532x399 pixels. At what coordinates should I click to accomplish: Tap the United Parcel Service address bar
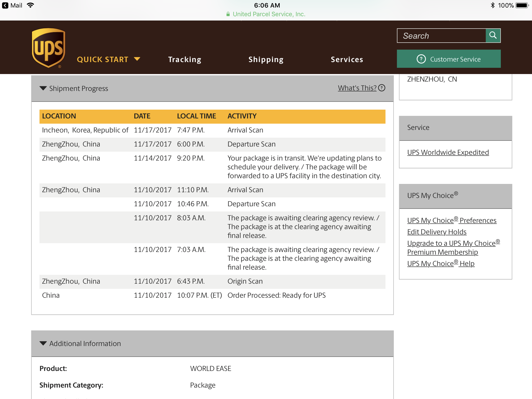tap(266, 14)
